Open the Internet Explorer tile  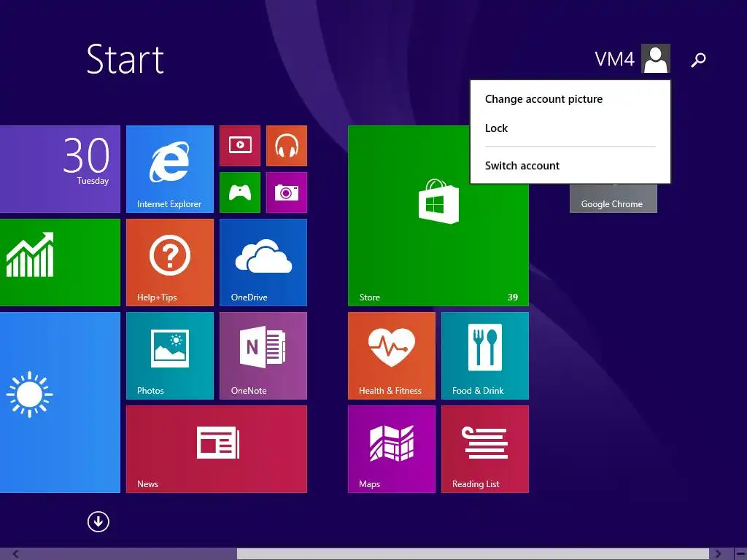(x=169, y=169)
